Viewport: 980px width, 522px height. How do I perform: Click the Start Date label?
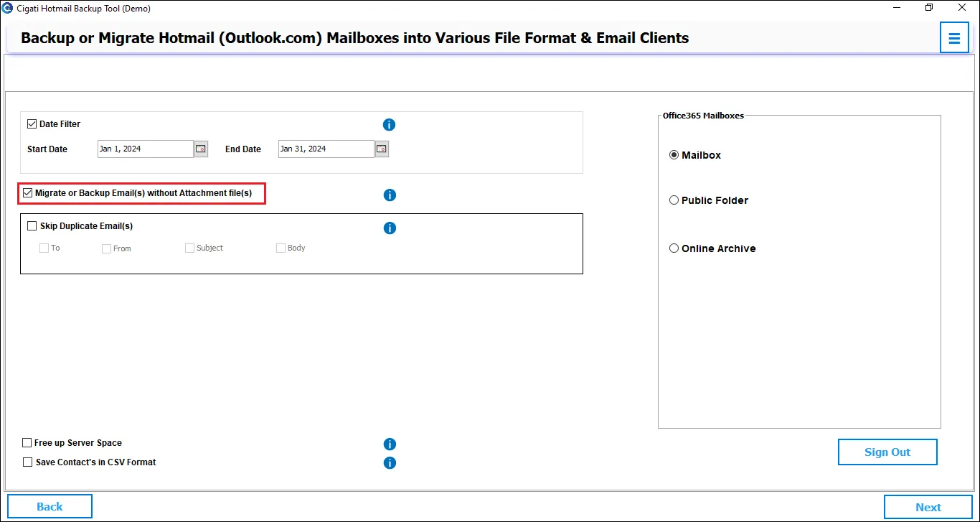tap(47, 149)
